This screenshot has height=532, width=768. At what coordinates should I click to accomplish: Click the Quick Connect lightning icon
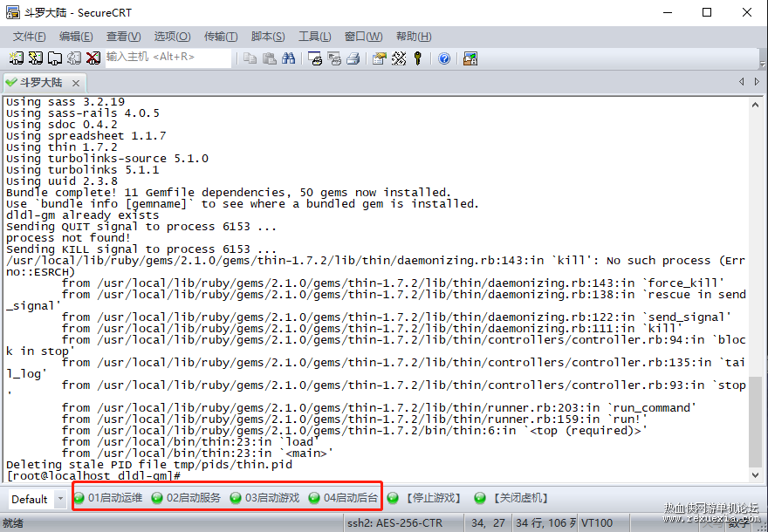pyautogui.click(x=35, y=58)
